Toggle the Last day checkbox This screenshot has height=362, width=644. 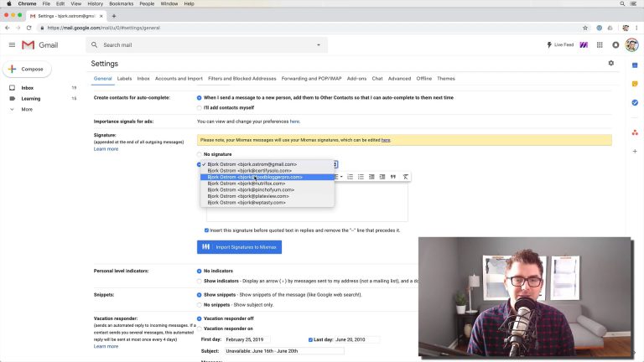310,339
